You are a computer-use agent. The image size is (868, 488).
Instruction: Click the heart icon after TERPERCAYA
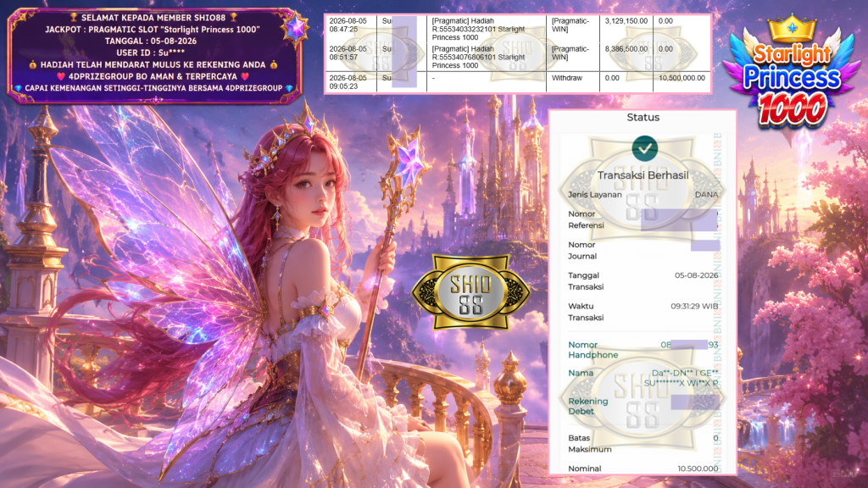click(x=245, y=76)
